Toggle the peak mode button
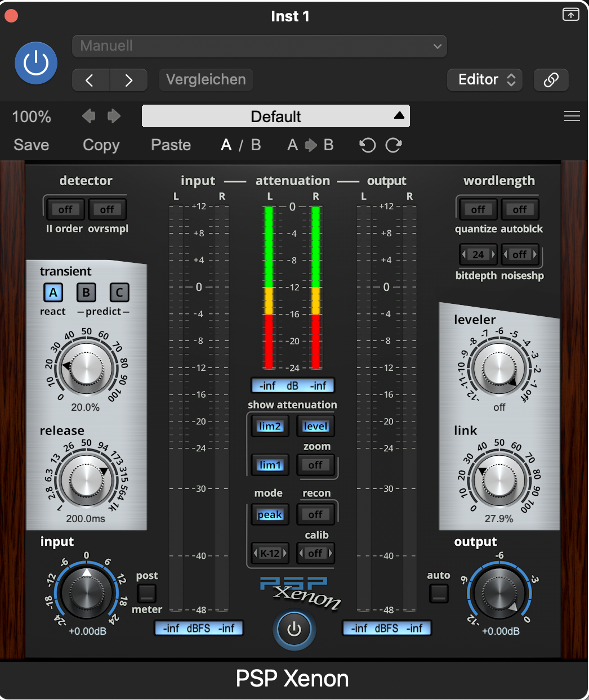 tap(270, 514)
